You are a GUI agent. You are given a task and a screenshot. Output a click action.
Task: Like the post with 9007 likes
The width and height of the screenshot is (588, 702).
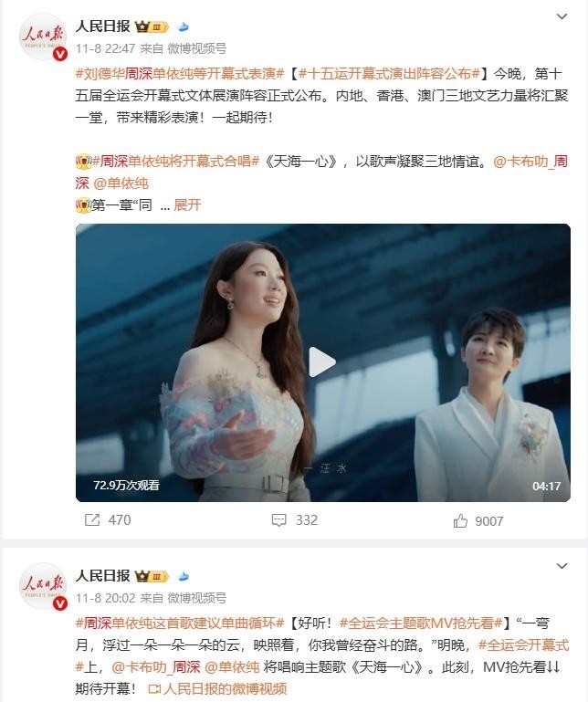[x=460, y=520]
